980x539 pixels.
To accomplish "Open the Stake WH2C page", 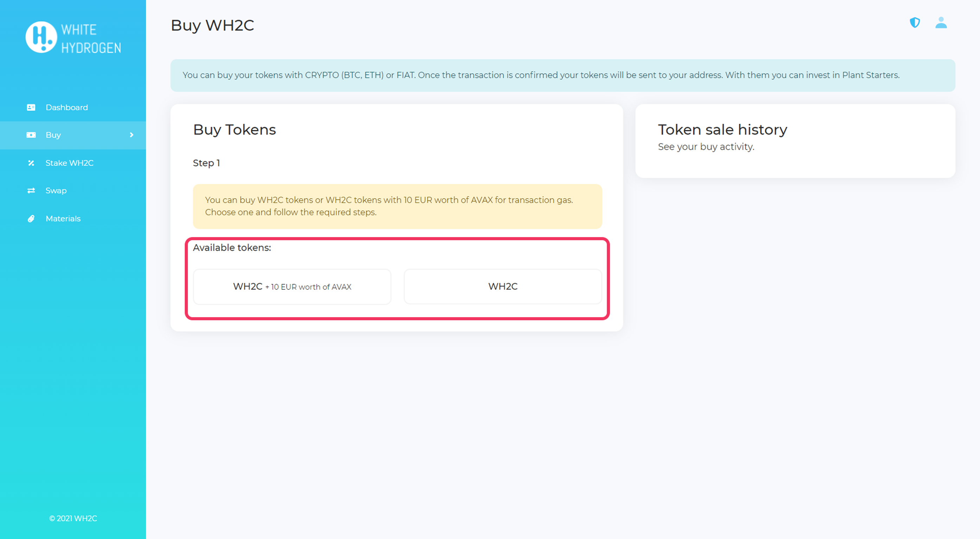I will click(x=69, y=163).
